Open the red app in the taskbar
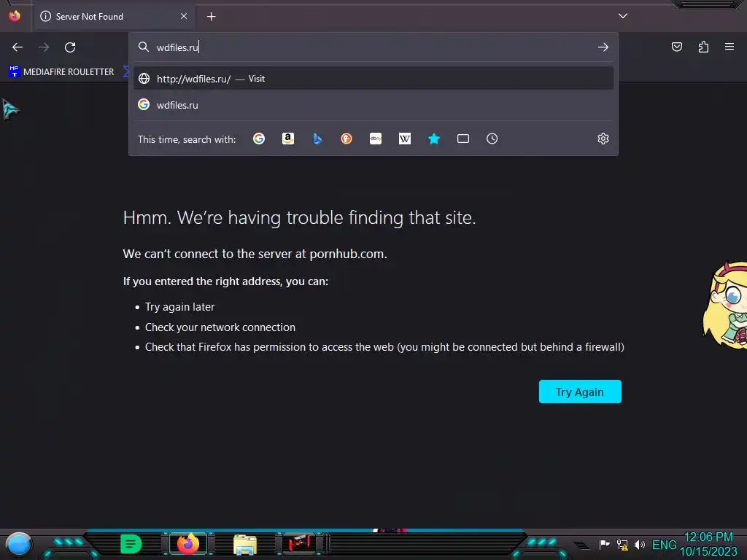Image resolution: width=747 pixels, height=560 pixels. point(300,543)
